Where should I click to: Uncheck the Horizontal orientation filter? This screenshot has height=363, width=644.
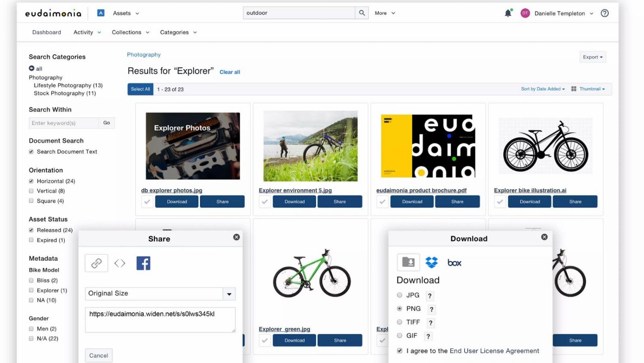tap(31, 181)
